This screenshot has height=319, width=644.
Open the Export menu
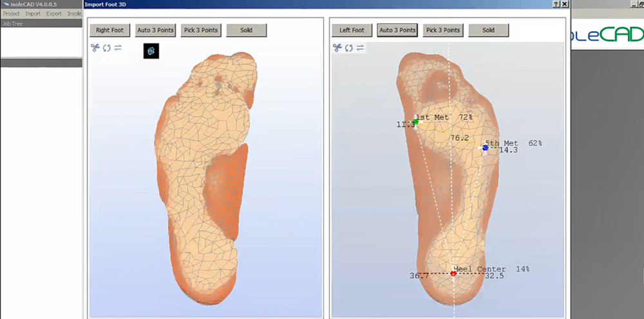pos(54,14)
